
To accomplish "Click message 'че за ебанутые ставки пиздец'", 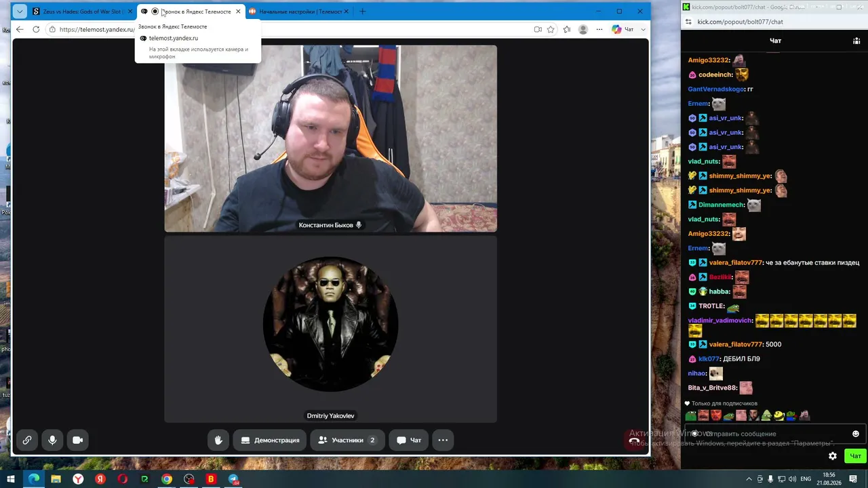I will click(x=812, y=263).
